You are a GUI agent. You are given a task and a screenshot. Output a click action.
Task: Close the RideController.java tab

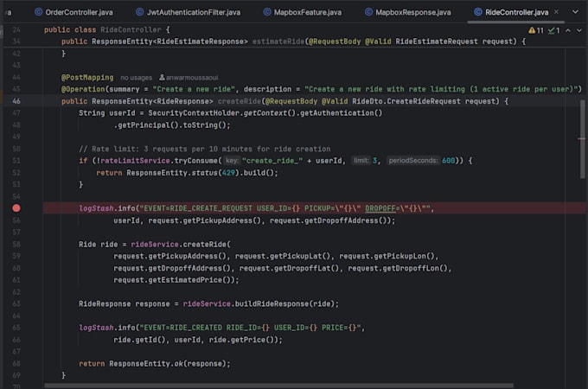coord(557,12)
